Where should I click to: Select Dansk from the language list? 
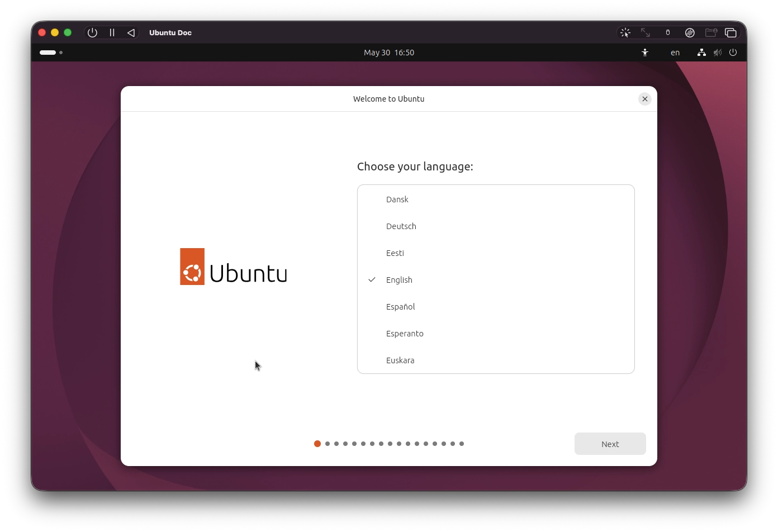click(496, 199)
